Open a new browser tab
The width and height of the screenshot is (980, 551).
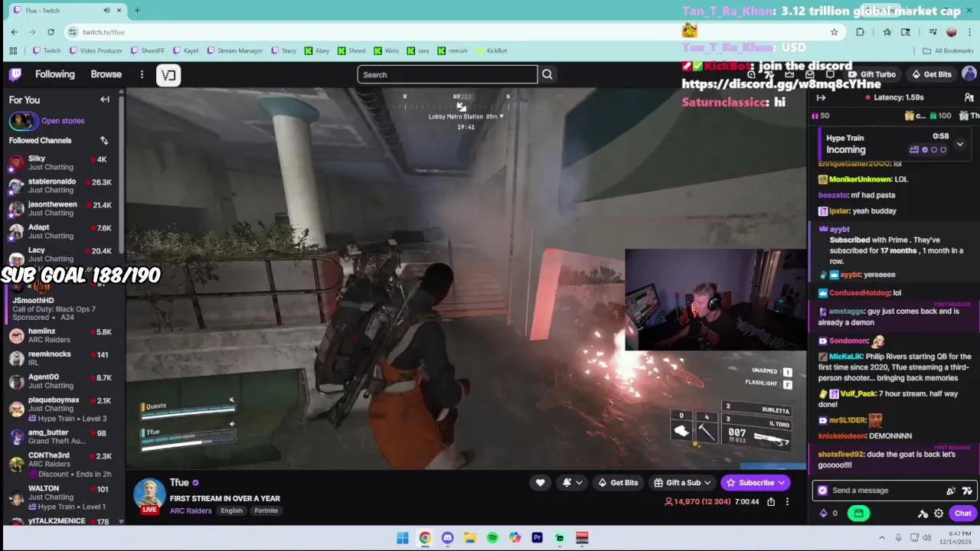[137, 11]
